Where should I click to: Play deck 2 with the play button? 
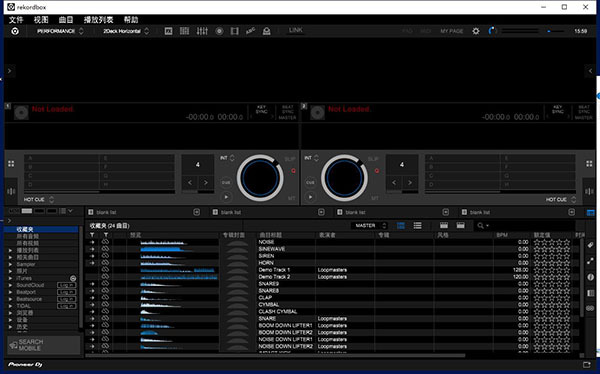point(310,197)
